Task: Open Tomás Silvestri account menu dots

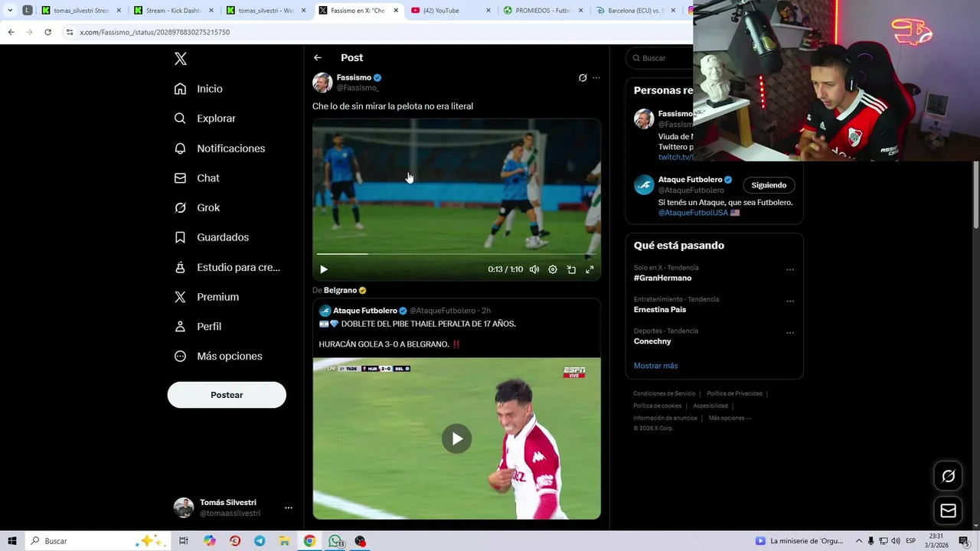Action: click(289, 507)
